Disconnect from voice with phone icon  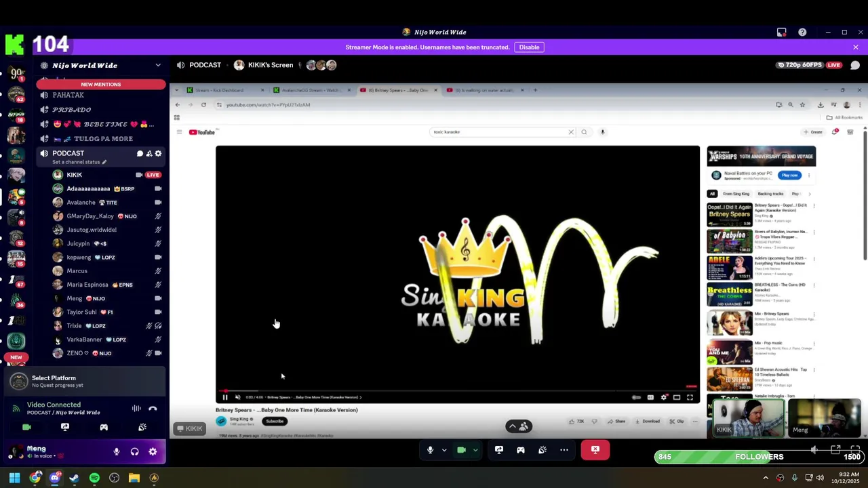point(153,408)
